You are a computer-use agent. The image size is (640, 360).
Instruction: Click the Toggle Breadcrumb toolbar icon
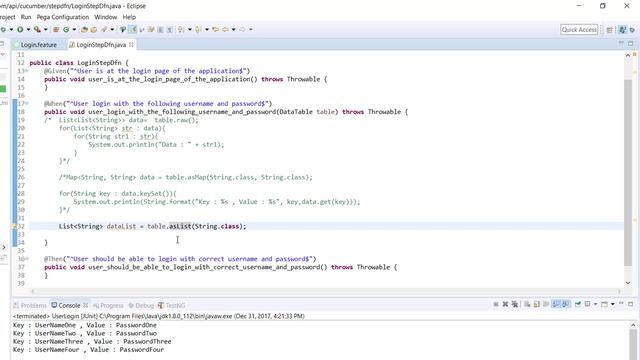[123, 29]
